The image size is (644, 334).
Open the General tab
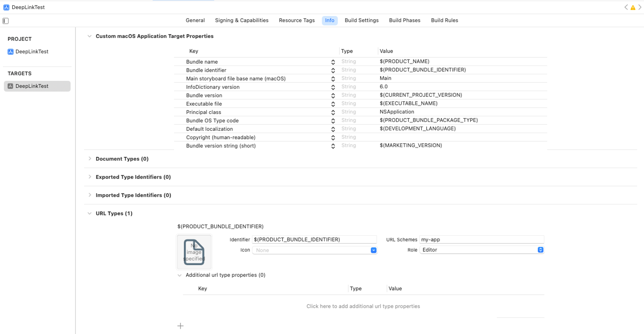(195, 20)
